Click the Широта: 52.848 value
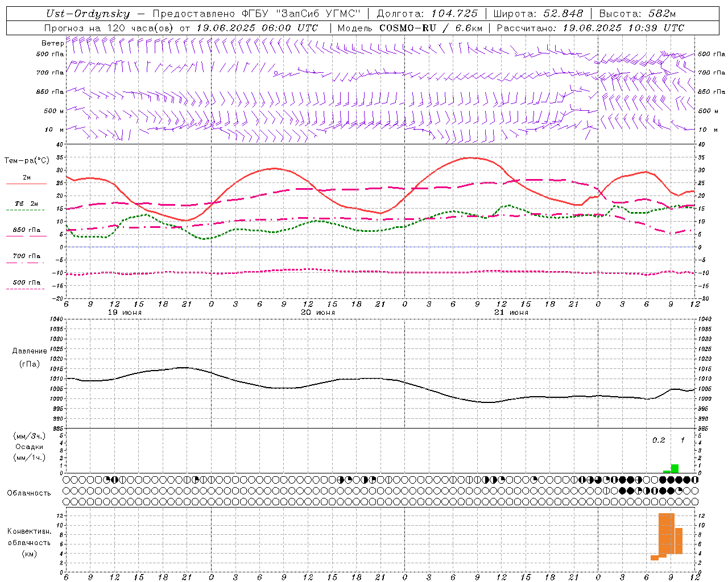This screenshot has width=728, height=582. (538, 14)
